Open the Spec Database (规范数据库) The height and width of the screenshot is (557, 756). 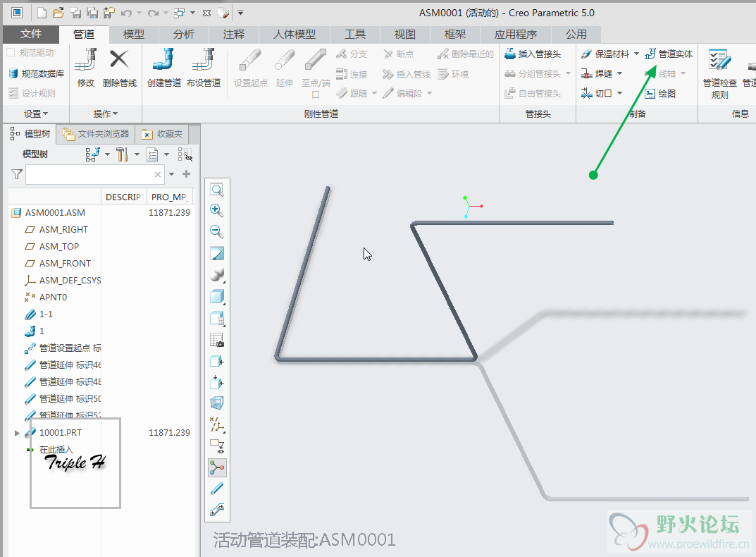click(37, 74)
